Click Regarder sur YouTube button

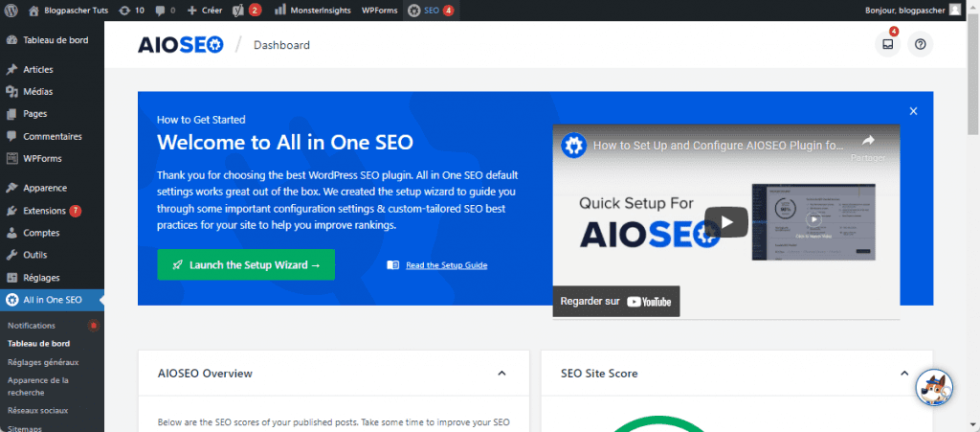point(615,302)
